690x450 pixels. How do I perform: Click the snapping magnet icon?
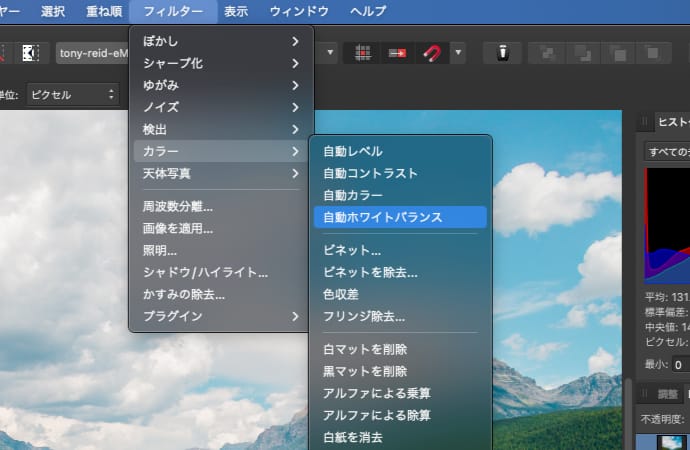pyautogui.click(x=432, y=52)
